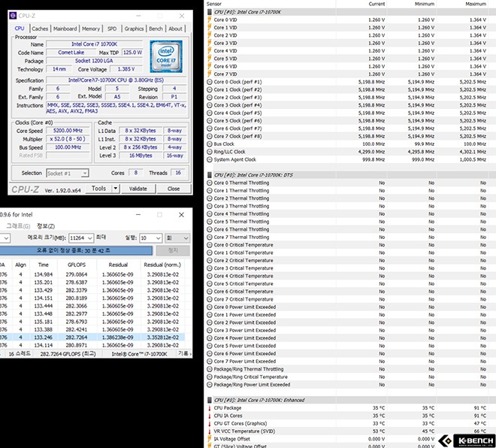This screenshot has width=496, height=448.
Task: Open the Tools dropdown arrow in CPU-Z
Action: point(116,189)
